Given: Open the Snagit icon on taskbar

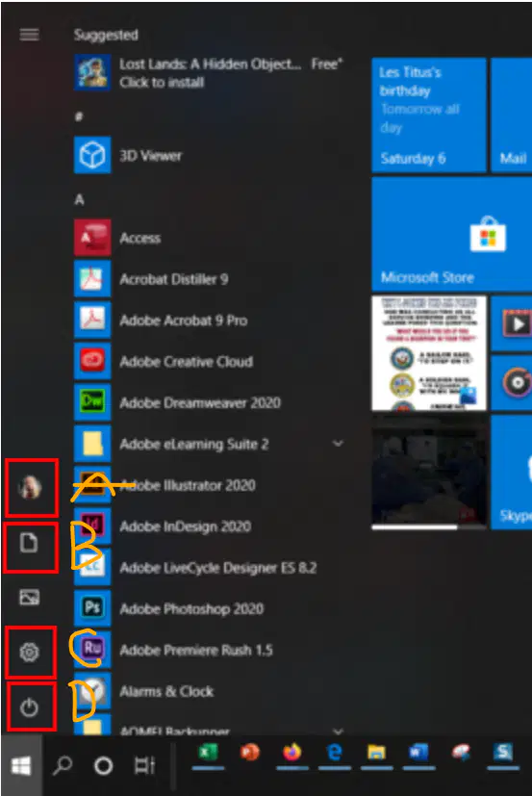Looking at the screenshot, I should point(503,753).
